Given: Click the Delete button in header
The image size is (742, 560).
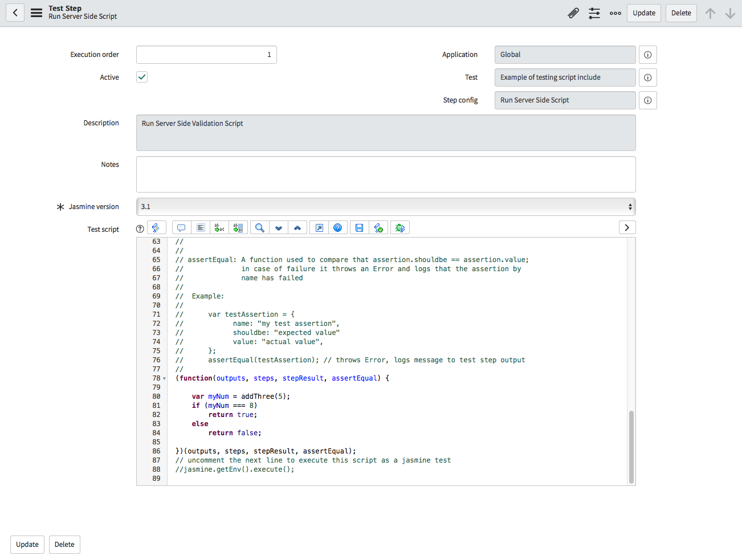Looking at the screenshot, I should click(681, 13).
